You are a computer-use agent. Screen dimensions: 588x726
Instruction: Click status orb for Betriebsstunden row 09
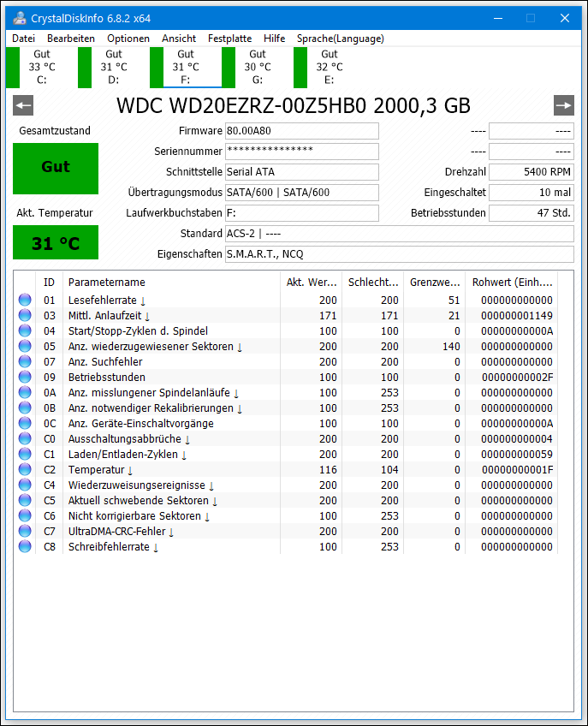click(25, 377)
